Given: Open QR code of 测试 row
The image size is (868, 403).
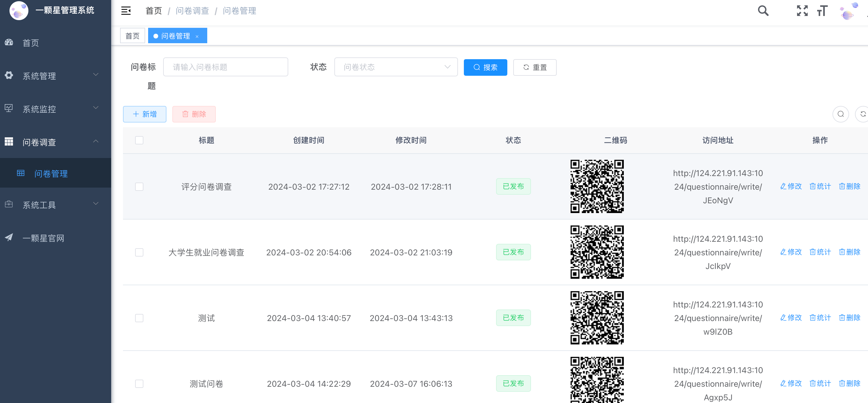Looking at the screenshot, I should [597, 318].
